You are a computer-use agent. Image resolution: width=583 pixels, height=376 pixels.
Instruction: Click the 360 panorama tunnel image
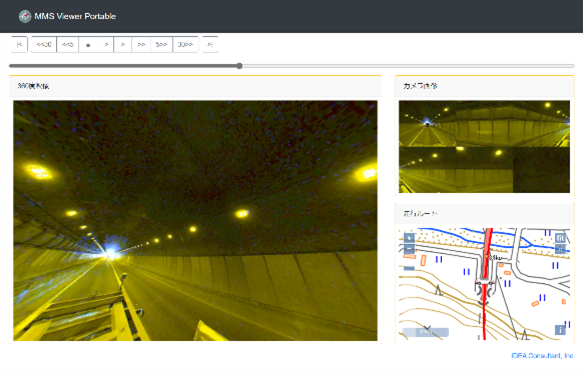point(195,221)
